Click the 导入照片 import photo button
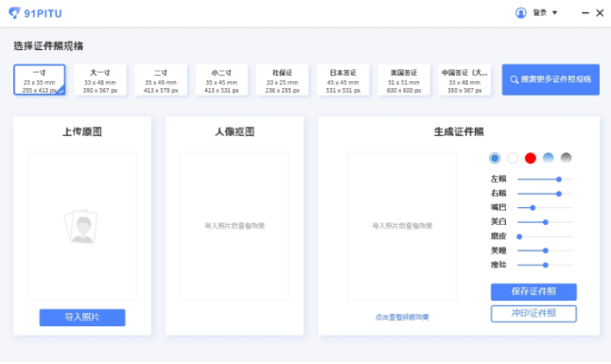The width and height of the screenshot is (611, 364). tap(82, 318)
